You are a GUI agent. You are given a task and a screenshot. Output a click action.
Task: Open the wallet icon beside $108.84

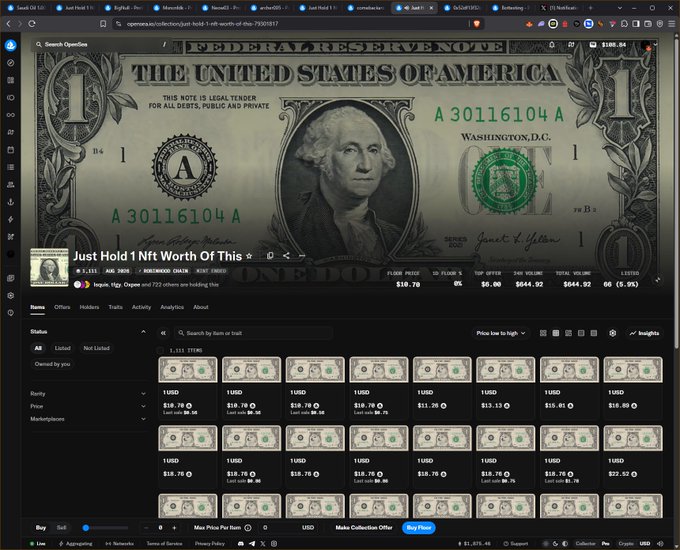(x=593, y=45)
